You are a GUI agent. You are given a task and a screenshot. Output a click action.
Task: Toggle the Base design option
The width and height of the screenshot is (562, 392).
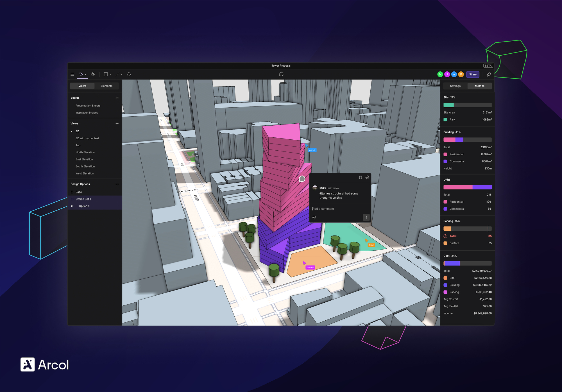pyautogui.click(x=72, y=192)
